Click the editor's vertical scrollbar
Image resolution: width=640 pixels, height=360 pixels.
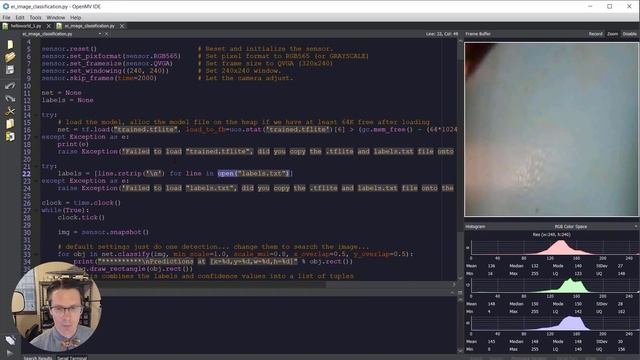click(460, 159)
